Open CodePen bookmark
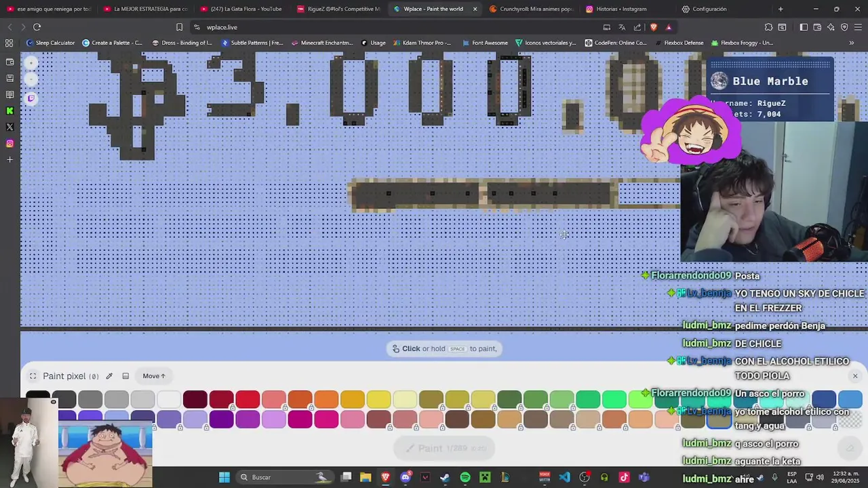This screenshot has width=868, height=488. tap(616, 43)
